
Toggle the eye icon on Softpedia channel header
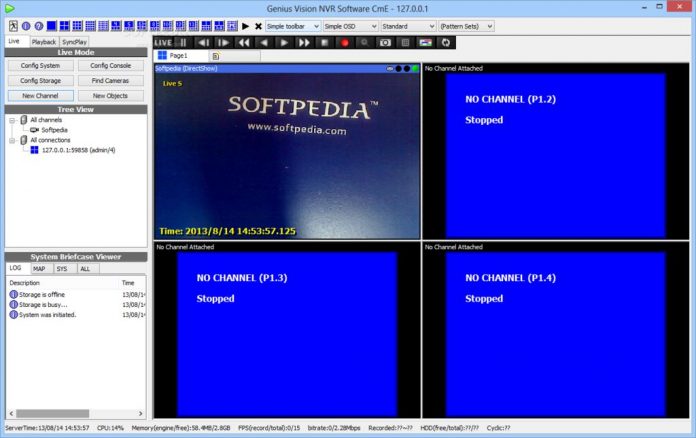tap(390, 68)
